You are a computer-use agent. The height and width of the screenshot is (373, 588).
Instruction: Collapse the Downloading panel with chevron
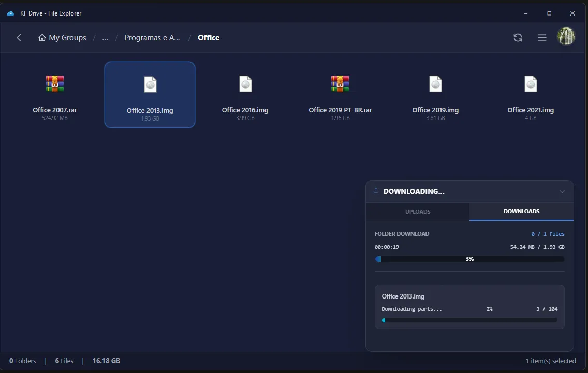tap(562, 192)
